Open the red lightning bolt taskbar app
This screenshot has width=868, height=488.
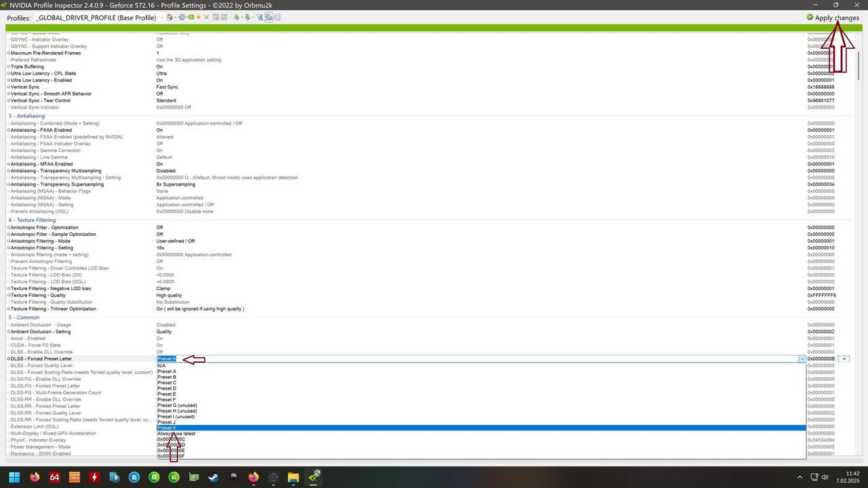point(94,477)
